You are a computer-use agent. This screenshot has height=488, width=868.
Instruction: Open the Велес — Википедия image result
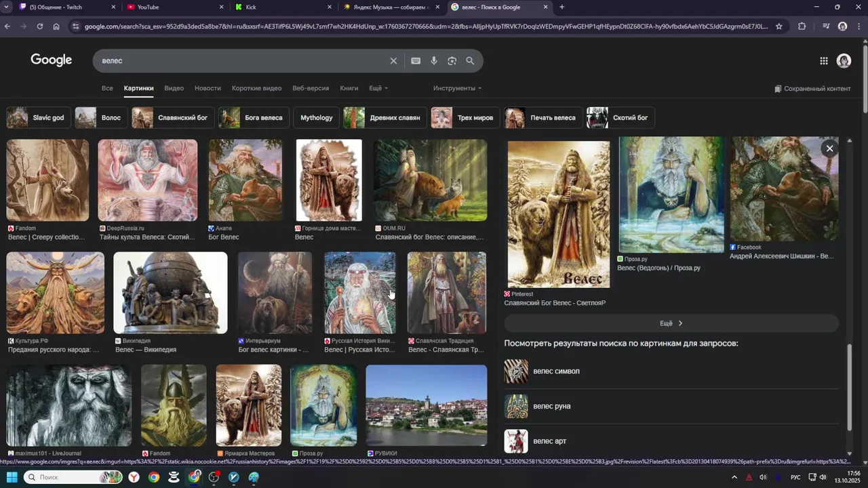(x=170, y=293)
